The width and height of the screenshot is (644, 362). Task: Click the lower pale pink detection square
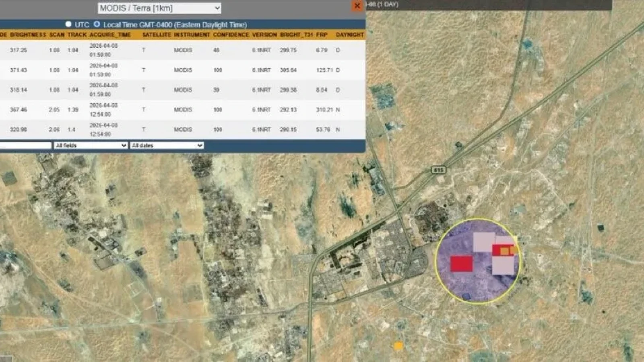[x=503, y=265]
